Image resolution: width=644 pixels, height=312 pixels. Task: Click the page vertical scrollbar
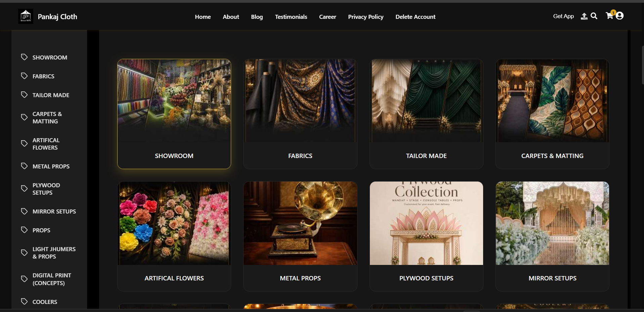[x=642, y=65]
